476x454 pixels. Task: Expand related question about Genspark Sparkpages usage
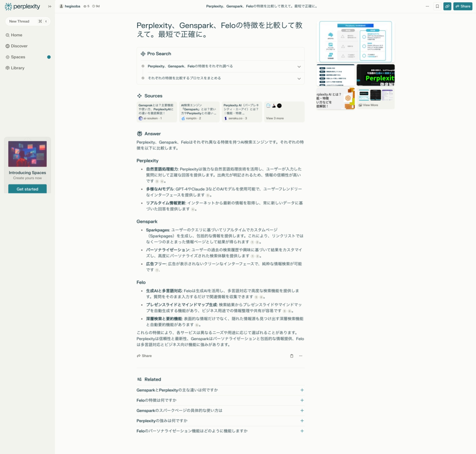pyautogui.click(x=221, y=411)
